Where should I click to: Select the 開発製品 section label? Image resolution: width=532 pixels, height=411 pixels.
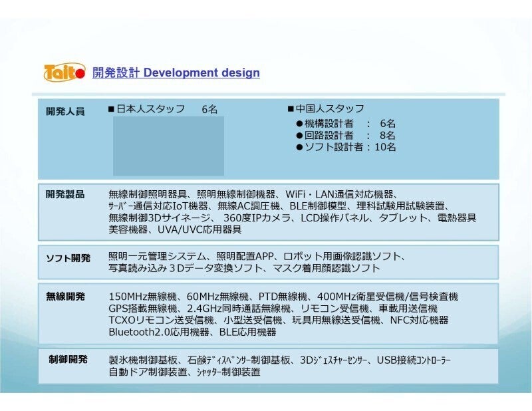pyautogui.click(x=65, y=195)
